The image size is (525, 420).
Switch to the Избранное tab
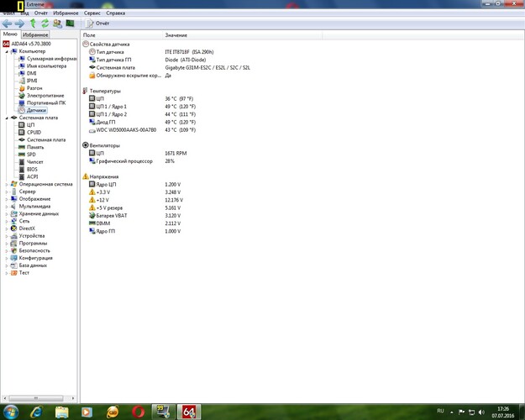tap(35, 34)
